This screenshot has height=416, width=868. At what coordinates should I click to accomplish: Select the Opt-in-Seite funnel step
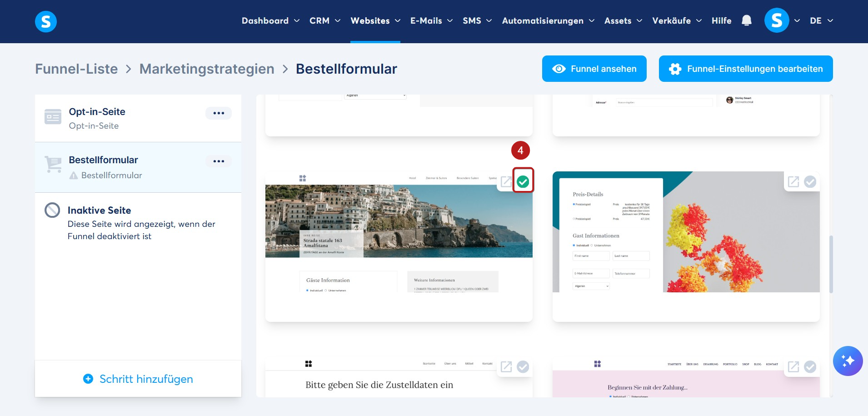138,118
